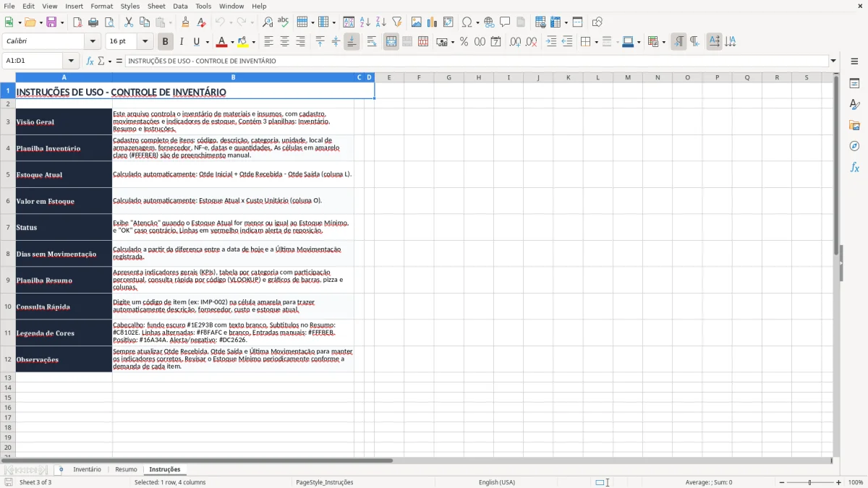
Task: Open the Font Name dropdown
Action: [x=93, y=42]
